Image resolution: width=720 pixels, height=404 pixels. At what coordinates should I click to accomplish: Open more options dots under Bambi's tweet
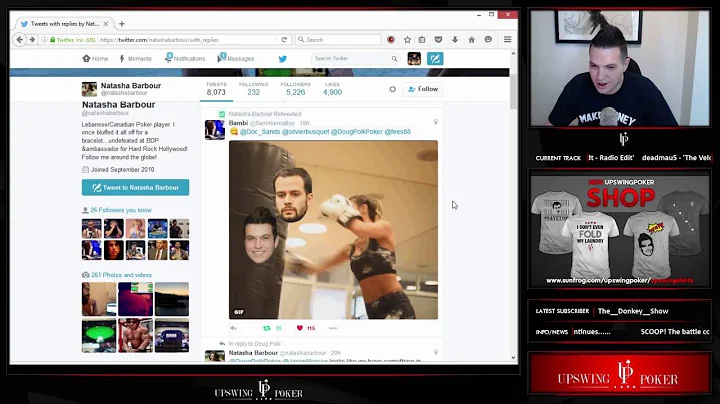[x=333, y=328]
